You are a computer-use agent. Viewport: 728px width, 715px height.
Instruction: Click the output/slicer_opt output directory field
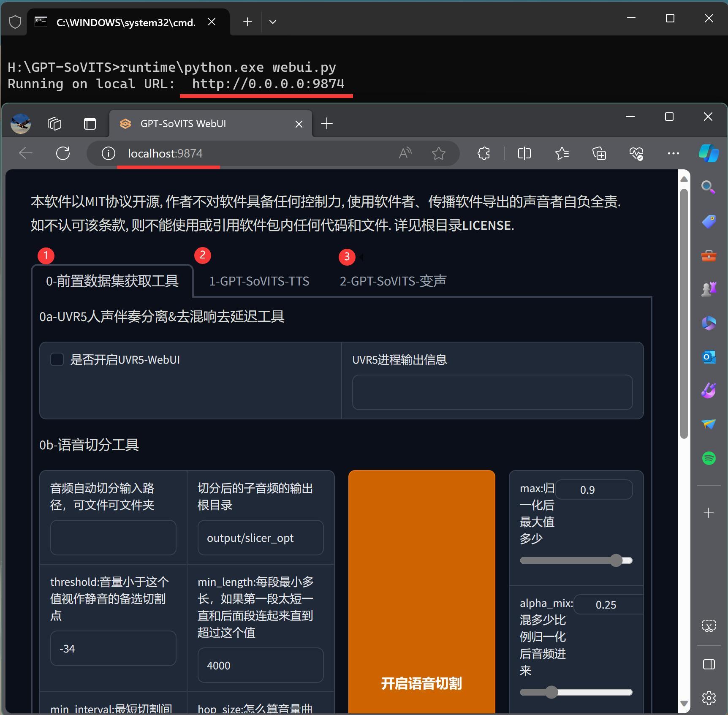(261, 538)
